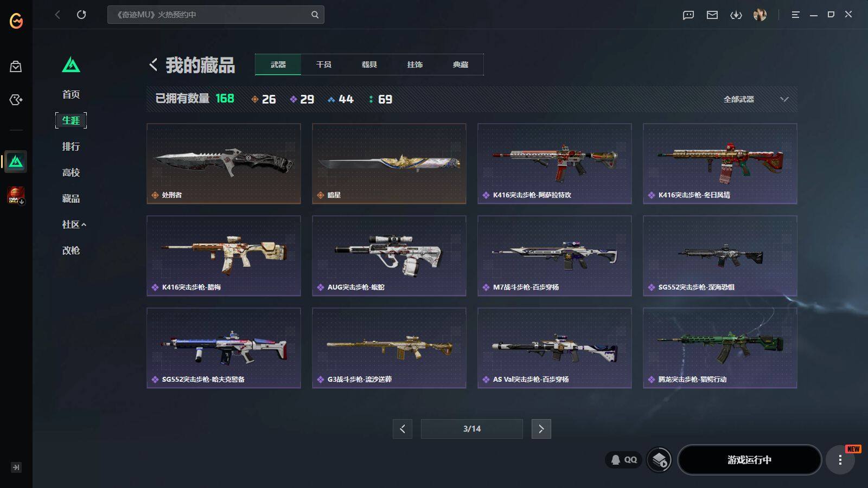Click the search field in the top bar
Image resolution: width=868 pixels, height=488 pixels.
216,15
